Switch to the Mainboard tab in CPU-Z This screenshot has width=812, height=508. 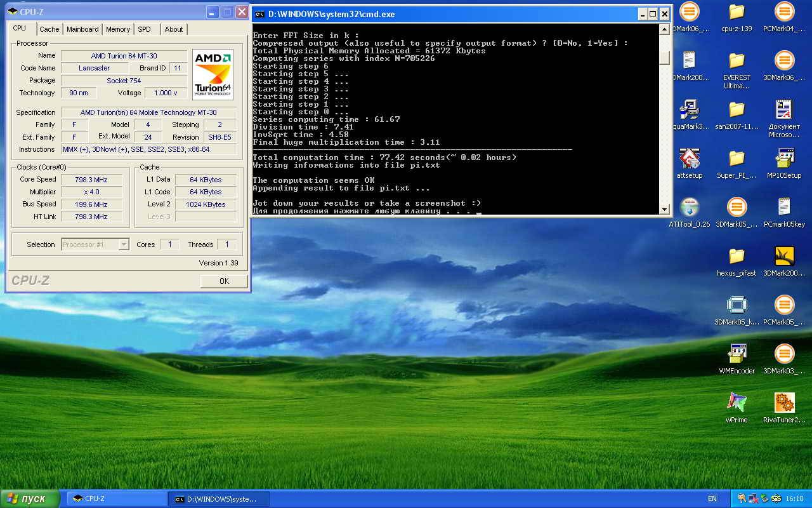pos(82,29)
